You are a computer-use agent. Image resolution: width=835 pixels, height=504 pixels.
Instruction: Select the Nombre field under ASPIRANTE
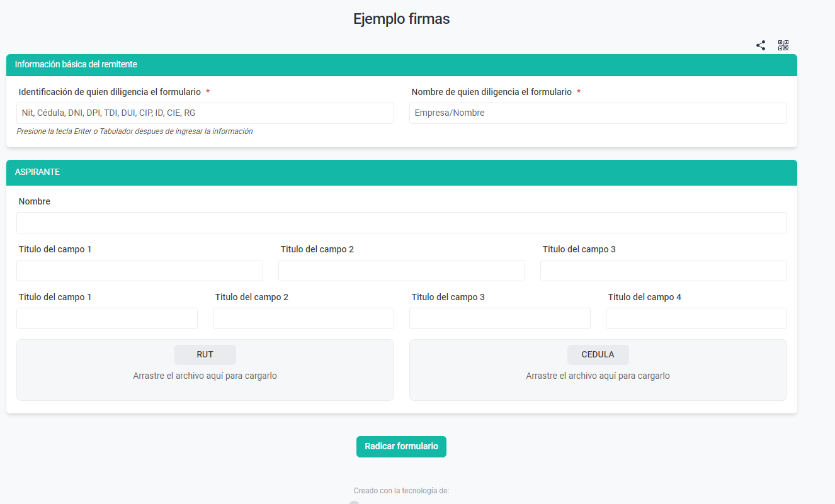(401, 223)
